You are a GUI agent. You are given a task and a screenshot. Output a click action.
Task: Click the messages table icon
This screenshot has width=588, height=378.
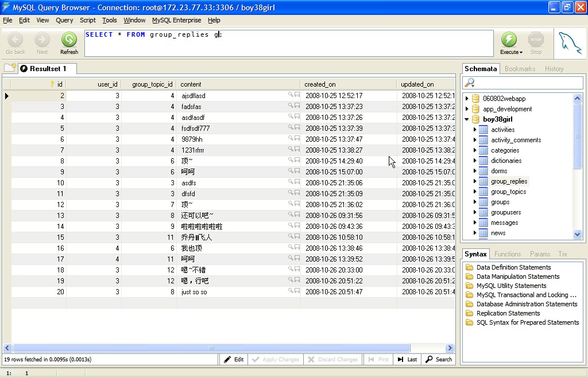[x=483, y=223]
